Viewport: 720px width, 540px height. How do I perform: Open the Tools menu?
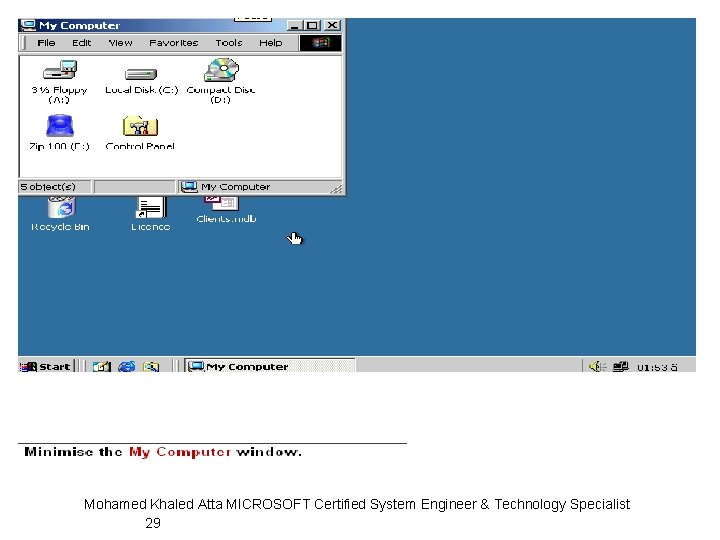click(x=229, y=43)
